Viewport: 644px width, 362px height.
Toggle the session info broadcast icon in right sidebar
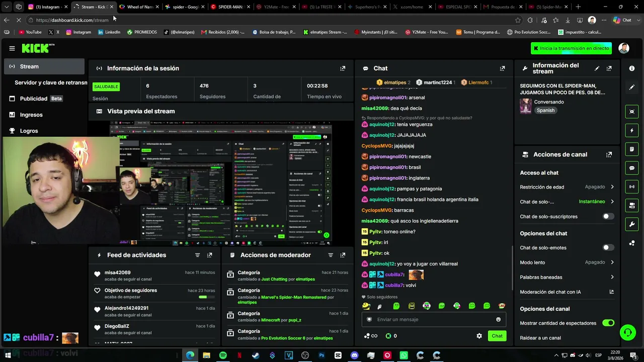point(632,187)
